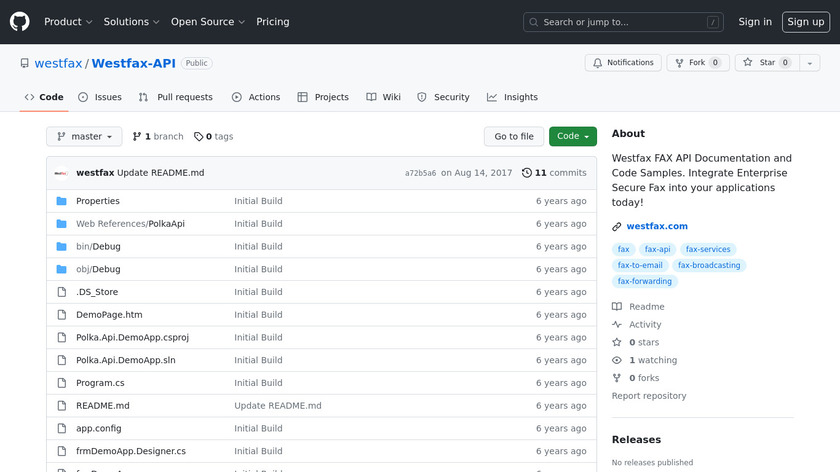This screenshot has height=472, width=840.
Task: Click the obj/Debug folder icon
Action: 62,269
